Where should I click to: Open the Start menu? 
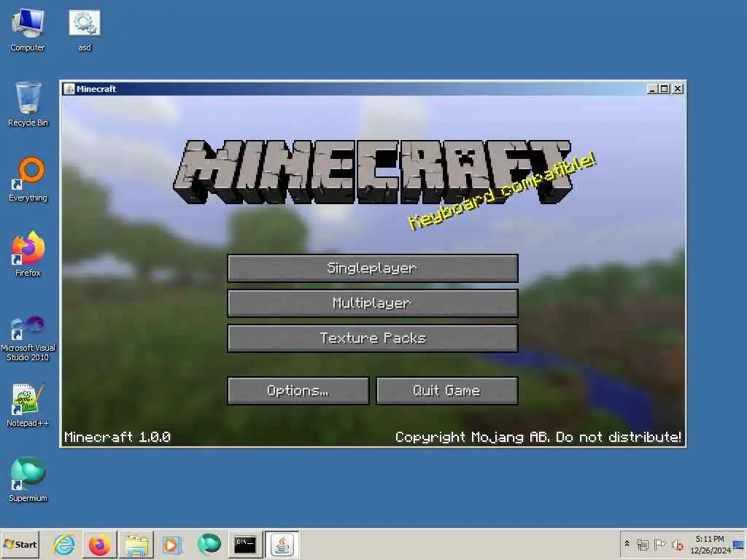coord(20,544)
